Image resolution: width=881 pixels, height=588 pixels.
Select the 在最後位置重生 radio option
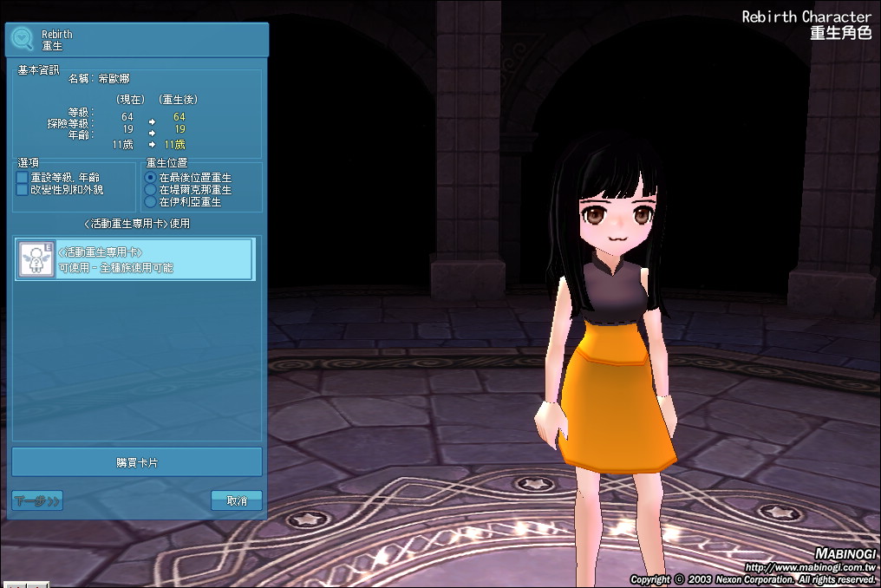151,177
